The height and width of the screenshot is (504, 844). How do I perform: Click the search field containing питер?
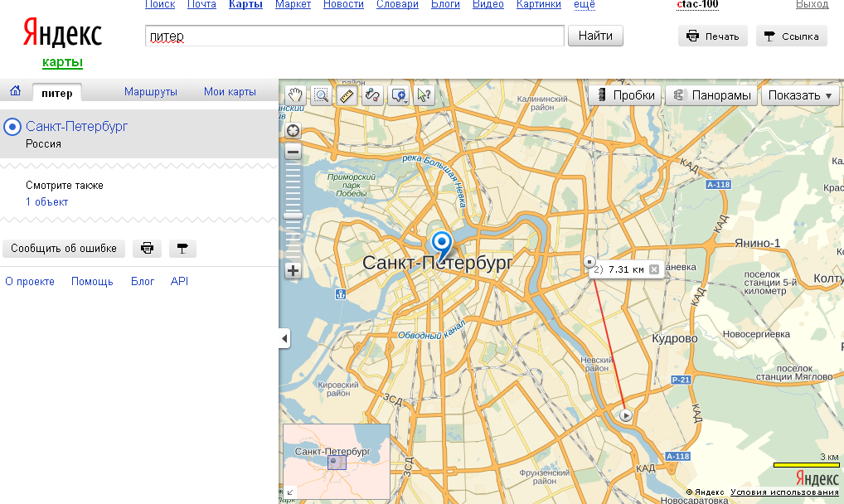pyautogui.click(x=355, y=36)
